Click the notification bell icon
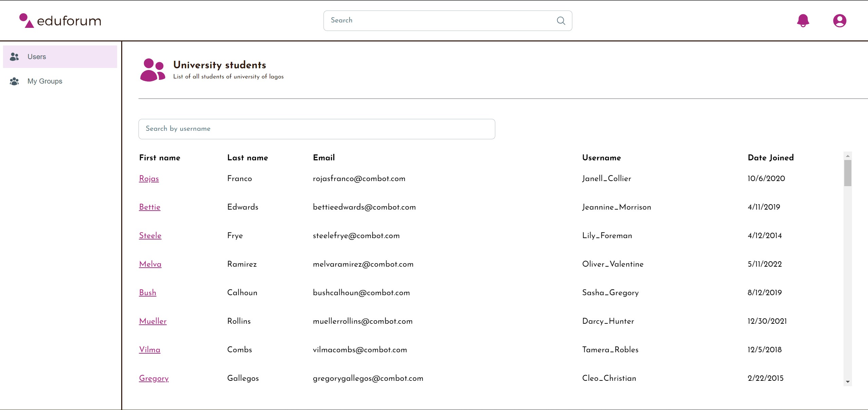The image size is (868, 410). [x=803, y=20]
